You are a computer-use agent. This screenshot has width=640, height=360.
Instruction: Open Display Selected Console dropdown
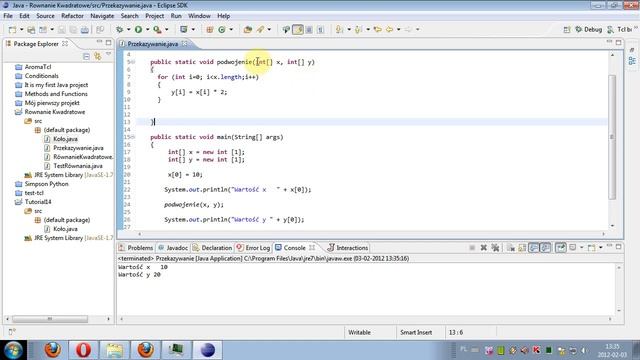pyautogui.click(x=582, y=247)
